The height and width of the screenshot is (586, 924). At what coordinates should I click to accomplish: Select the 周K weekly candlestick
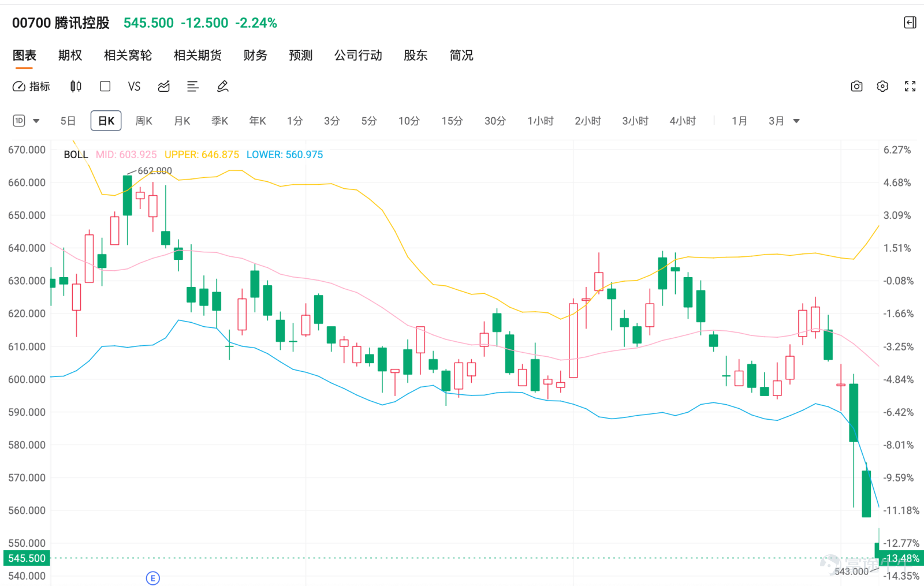click(x=144, y=121)
